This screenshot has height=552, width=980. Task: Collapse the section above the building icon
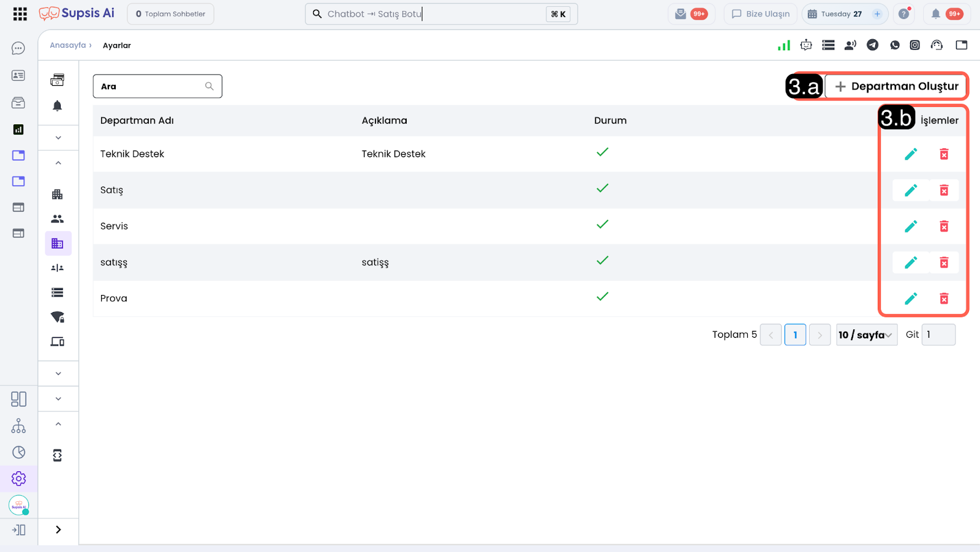58,163
